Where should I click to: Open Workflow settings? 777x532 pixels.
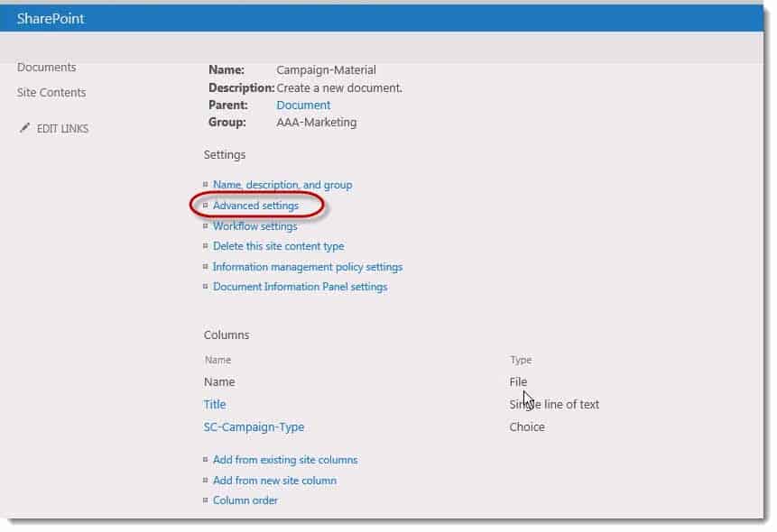[x=254, y=225]
